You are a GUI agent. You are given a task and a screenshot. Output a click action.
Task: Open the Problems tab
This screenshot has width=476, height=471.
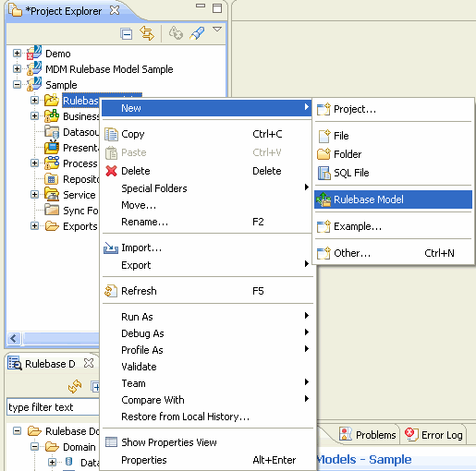coord(368,435)
